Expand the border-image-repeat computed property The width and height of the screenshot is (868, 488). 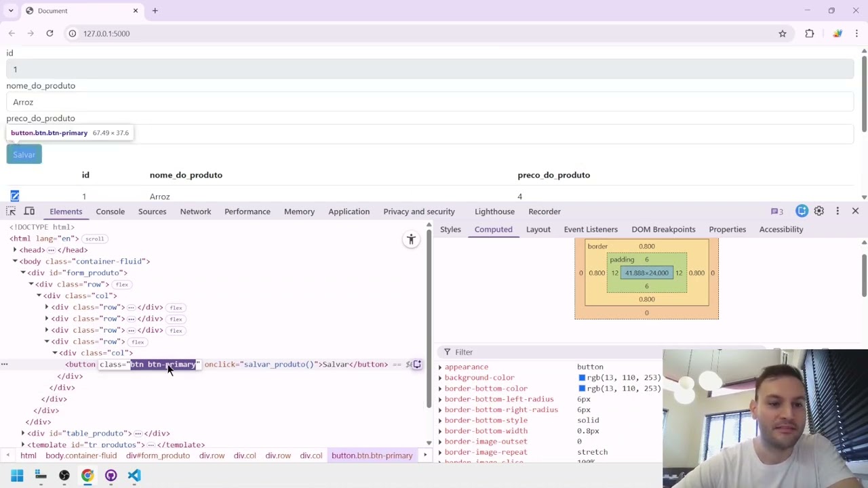440,452
